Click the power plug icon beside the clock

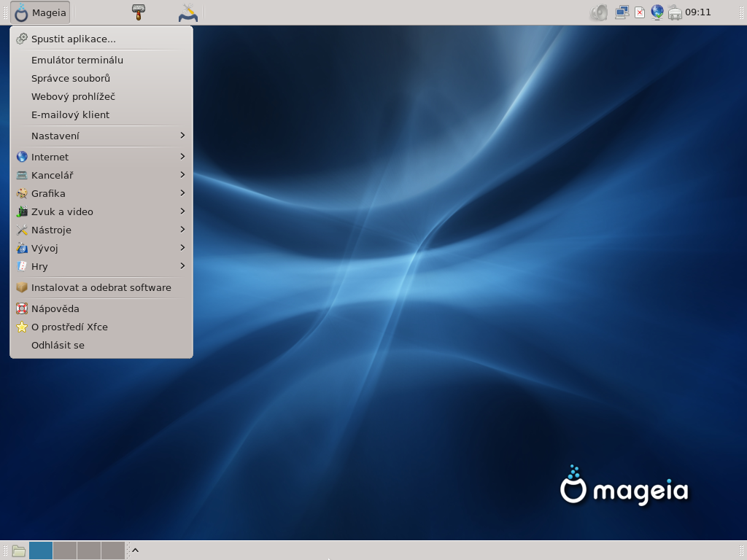click(x=675, y=12)
